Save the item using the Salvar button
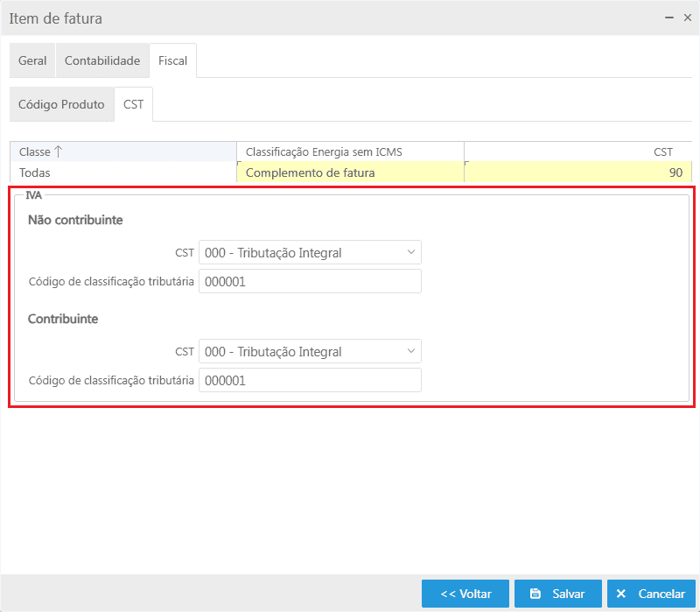 coord(558,594)
